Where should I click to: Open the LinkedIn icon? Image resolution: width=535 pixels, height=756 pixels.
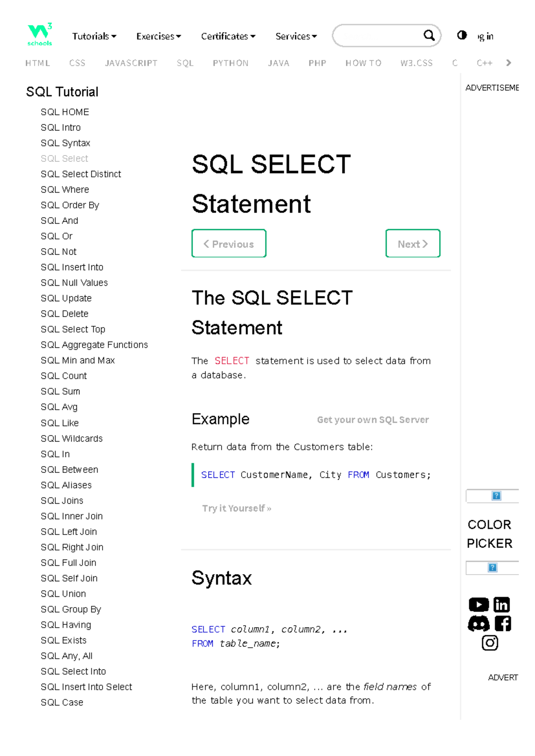[502, 604]
